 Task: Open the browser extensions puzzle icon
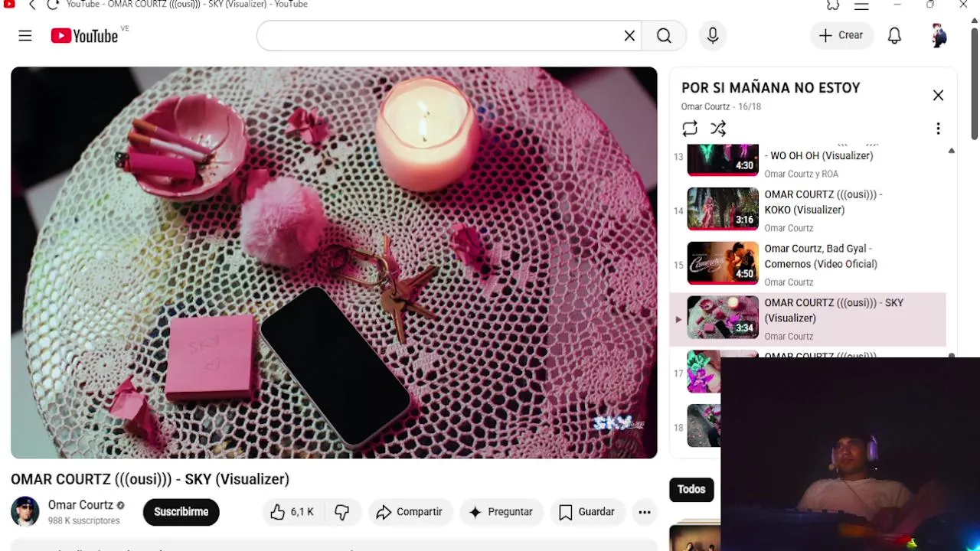click(833, 5)
